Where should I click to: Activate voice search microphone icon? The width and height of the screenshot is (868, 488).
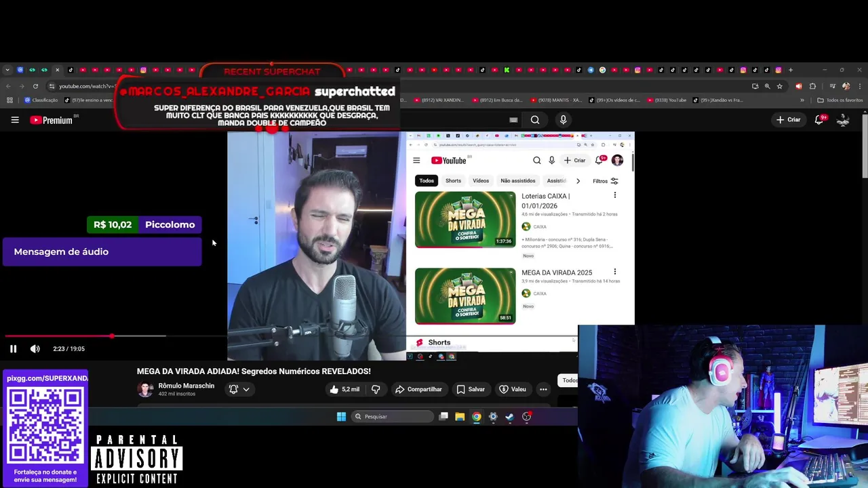(x=563, y=120)
